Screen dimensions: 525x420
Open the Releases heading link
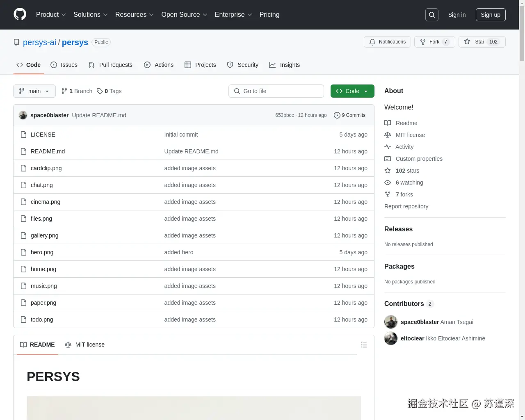click(x=398, y=229)
